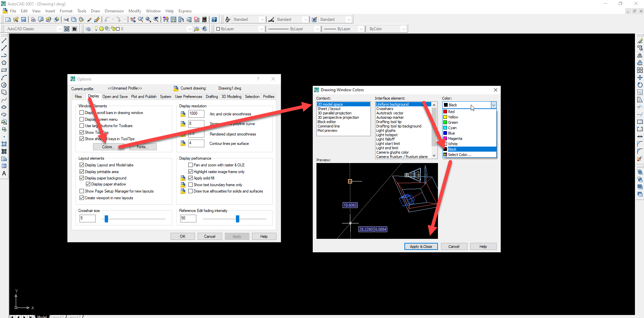Viewport: 644px width, 318px height.
Task: Select the Mirror modify tool
Action: tap(640, 55)
